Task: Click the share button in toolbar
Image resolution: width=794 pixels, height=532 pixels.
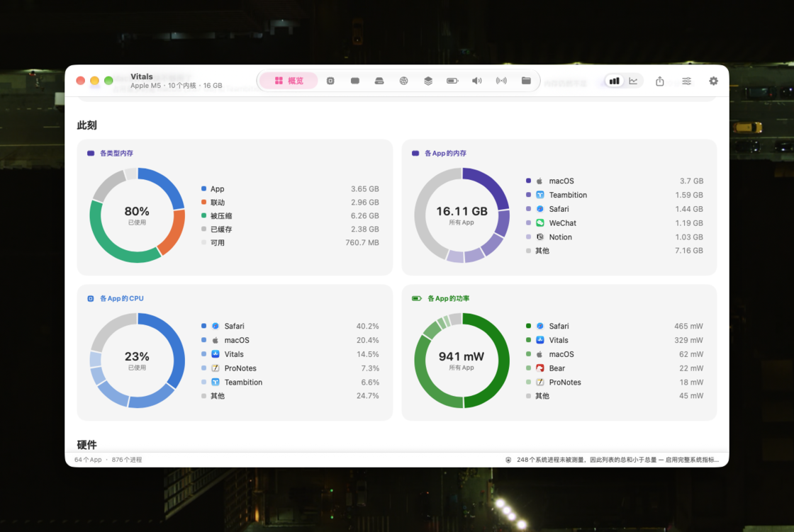Action: pyautogui.click(x=660, y=81)
